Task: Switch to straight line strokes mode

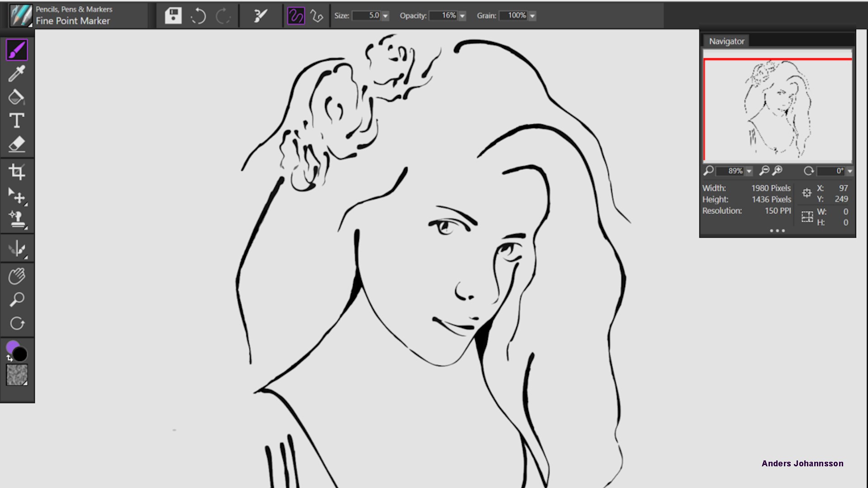Action: coord(317,16)
